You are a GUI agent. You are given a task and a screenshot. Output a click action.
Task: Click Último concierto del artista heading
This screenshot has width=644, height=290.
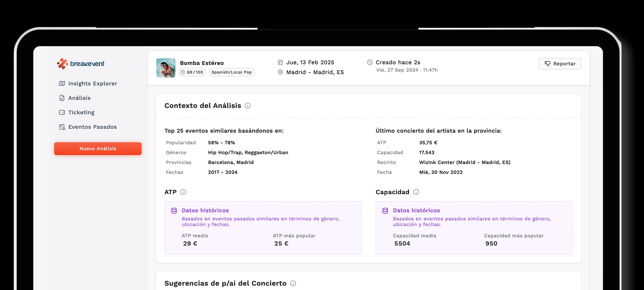pos(439,131)
